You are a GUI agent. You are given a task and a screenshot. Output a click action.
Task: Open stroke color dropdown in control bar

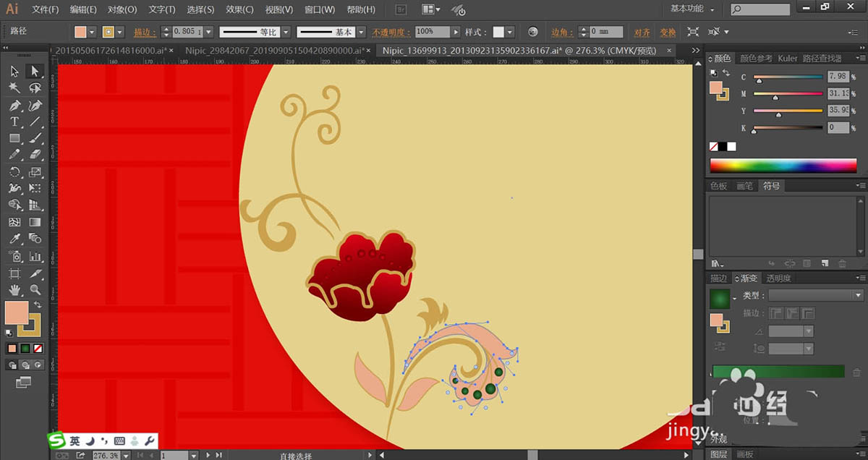[120, 33]
